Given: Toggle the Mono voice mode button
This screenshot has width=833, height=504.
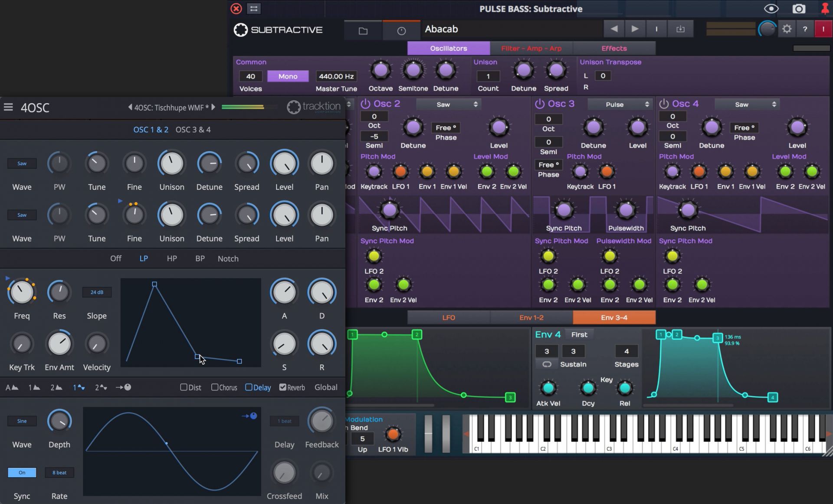Looking at the screenshot, I should [288, 76].
